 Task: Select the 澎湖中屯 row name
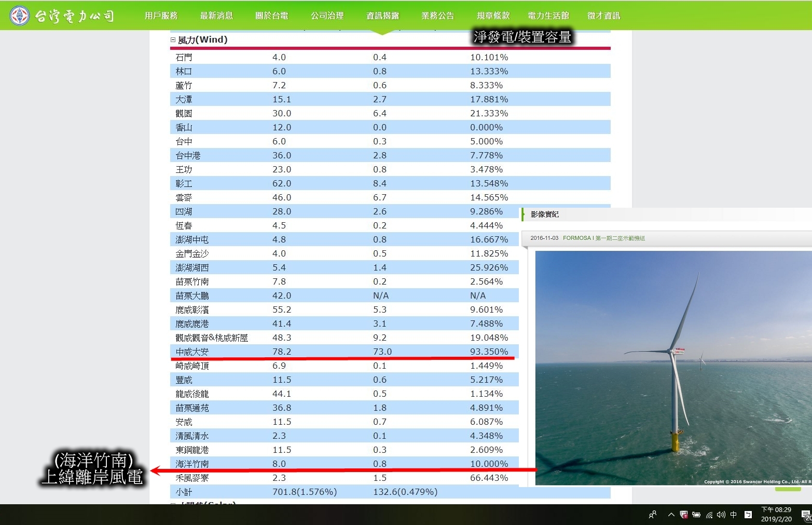pyautogui.click(x=192, y=239)
